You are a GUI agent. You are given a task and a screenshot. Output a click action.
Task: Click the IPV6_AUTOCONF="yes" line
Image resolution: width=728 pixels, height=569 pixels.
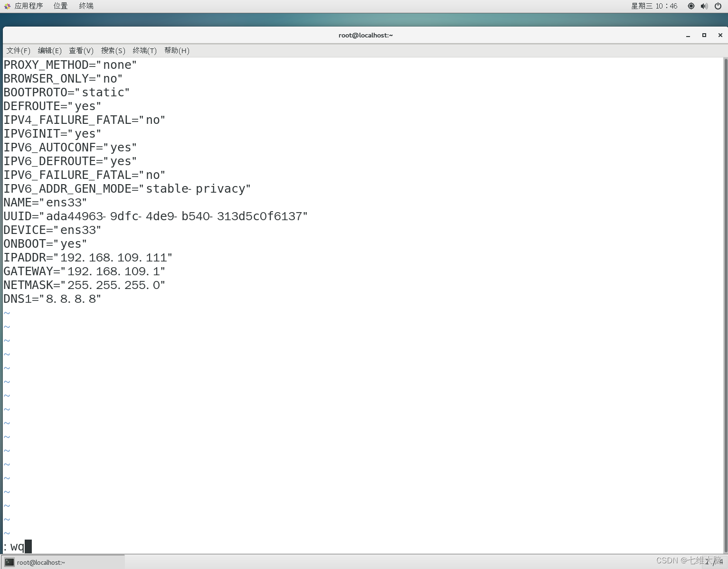(70, 148)
